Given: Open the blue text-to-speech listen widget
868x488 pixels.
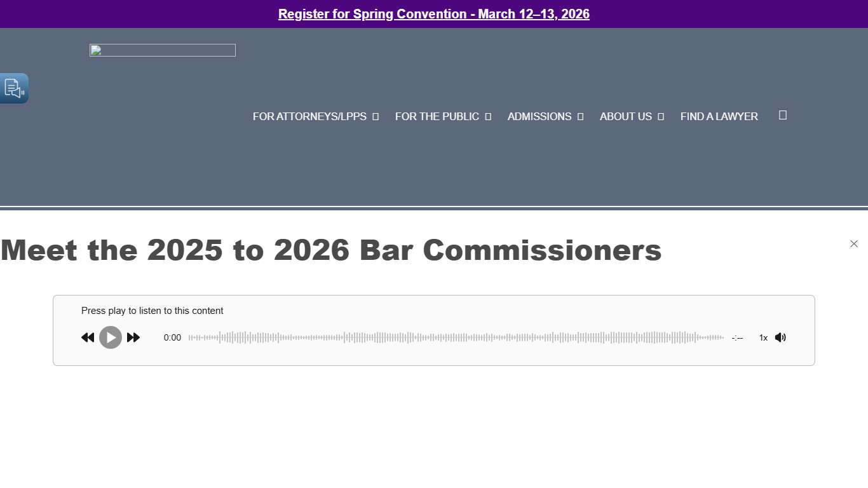Looking at the screenshot, I should [14, 88].
